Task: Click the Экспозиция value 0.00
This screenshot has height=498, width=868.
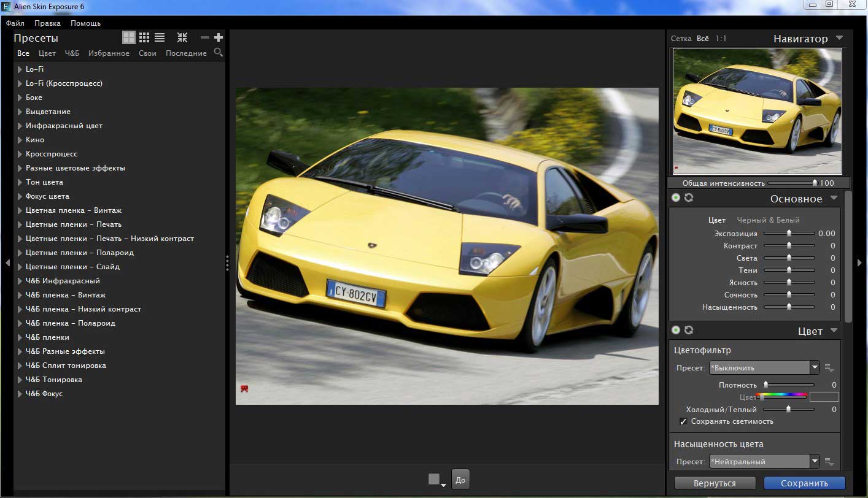Action: pyautogui.click(x=826, y=234)
